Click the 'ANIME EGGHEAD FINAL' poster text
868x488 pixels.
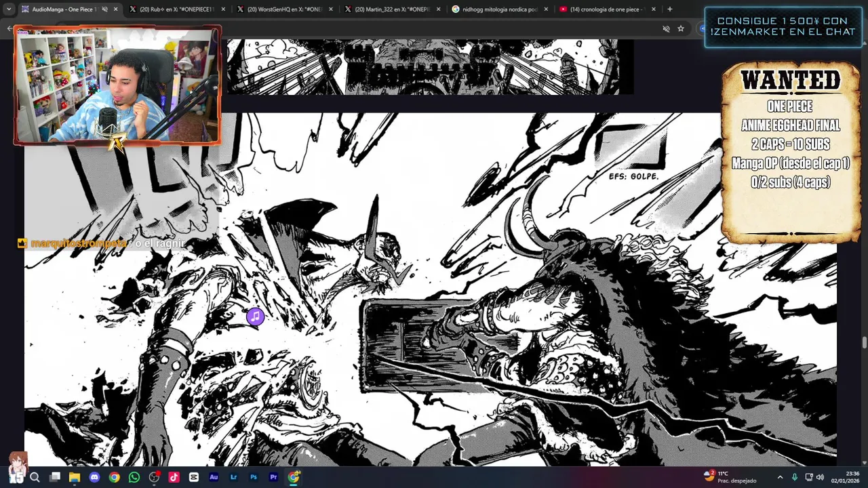(x=791, y=125)
